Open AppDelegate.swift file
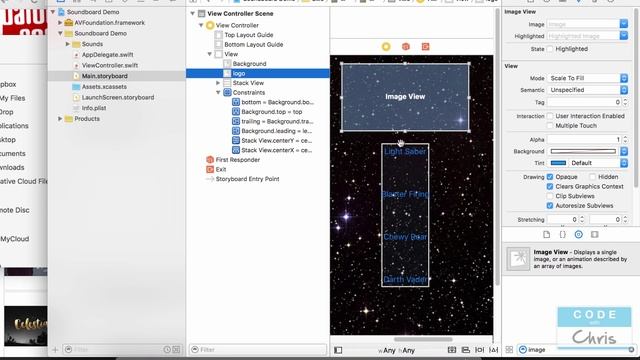 click(107, 55)
